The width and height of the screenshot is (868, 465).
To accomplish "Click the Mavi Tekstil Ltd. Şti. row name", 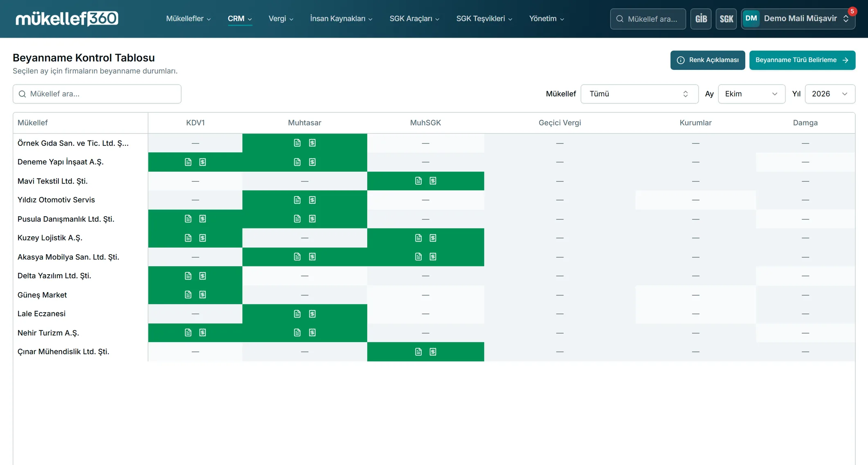I will pos(52,181).
